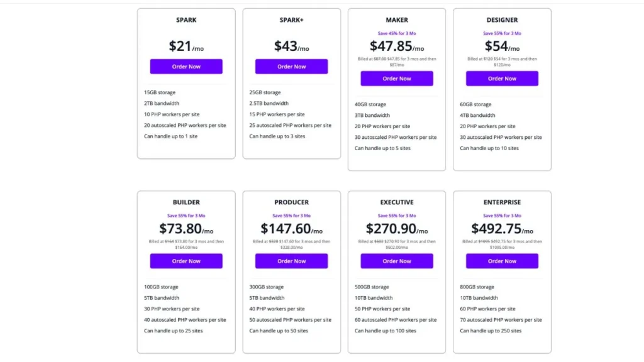Screen dimensions: 644x362
Task: Select the Enterprise plan title
Action: coord(502,202)
